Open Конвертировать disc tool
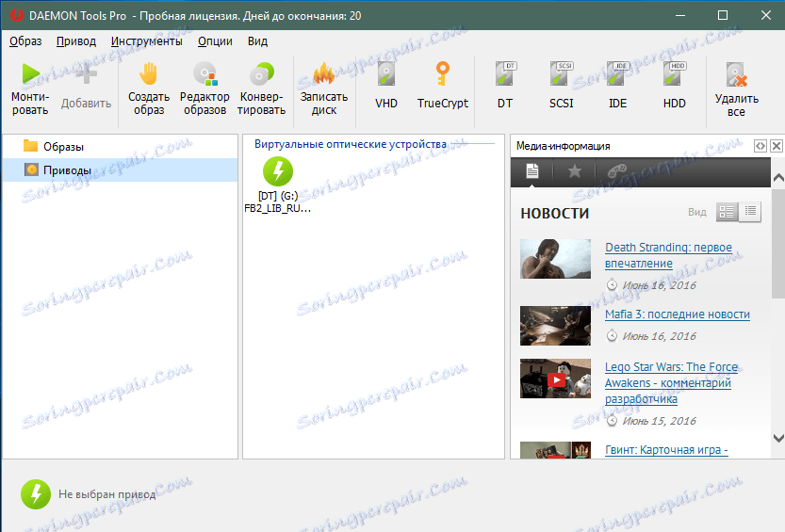This screenshot has width=785, height=532. [261, 74]
